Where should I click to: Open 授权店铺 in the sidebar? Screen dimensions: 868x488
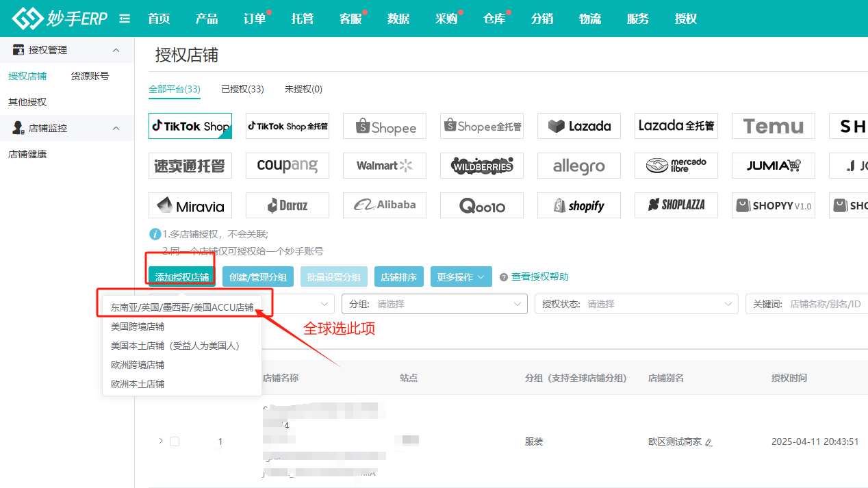27,76
